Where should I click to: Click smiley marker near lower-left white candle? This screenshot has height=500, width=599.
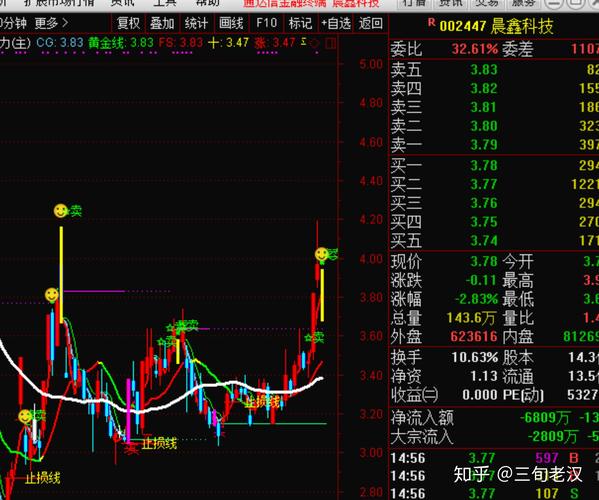25,416
